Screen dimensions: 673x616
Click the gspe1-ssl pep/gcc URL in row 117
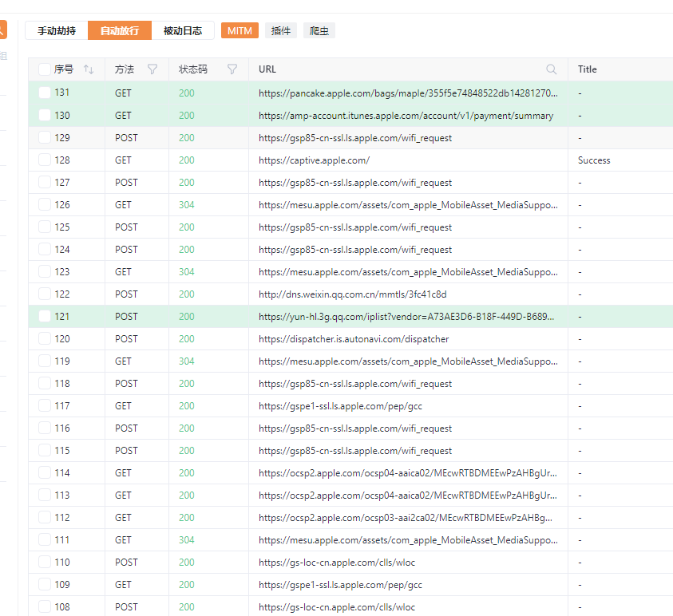point(340,406)
